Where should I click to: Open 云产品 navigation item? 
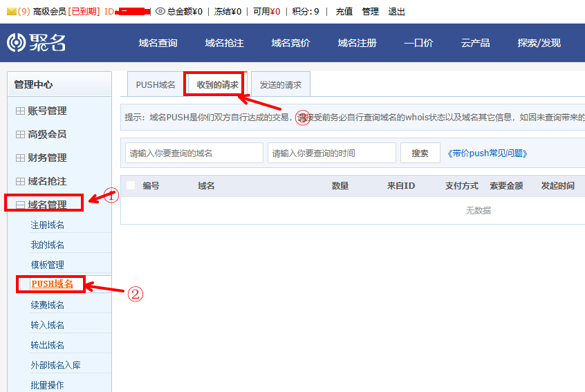[475, 43]
